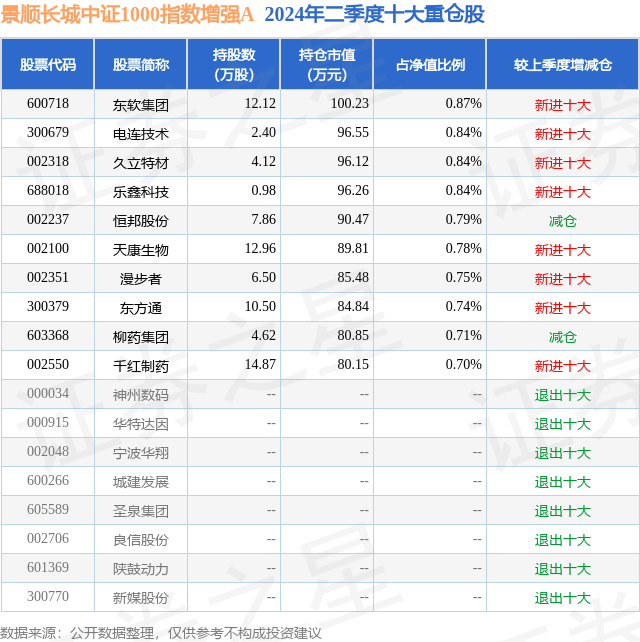This screenshot has height=642, width=640.
Task: Select stock code 002048
Action: pyautogui.click(x=48, y=452)
